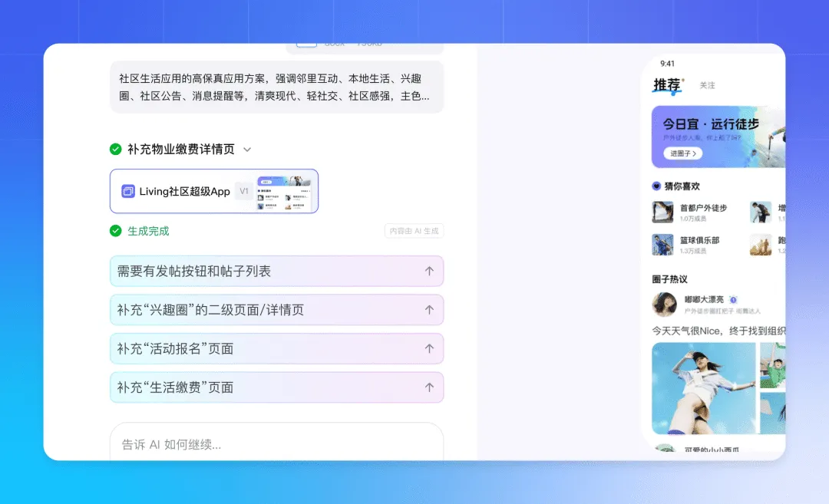Select suggestion 补充"兴趣圈"的二级页面/详情页
Screen dimensions: 829x504
pos(276,310)
